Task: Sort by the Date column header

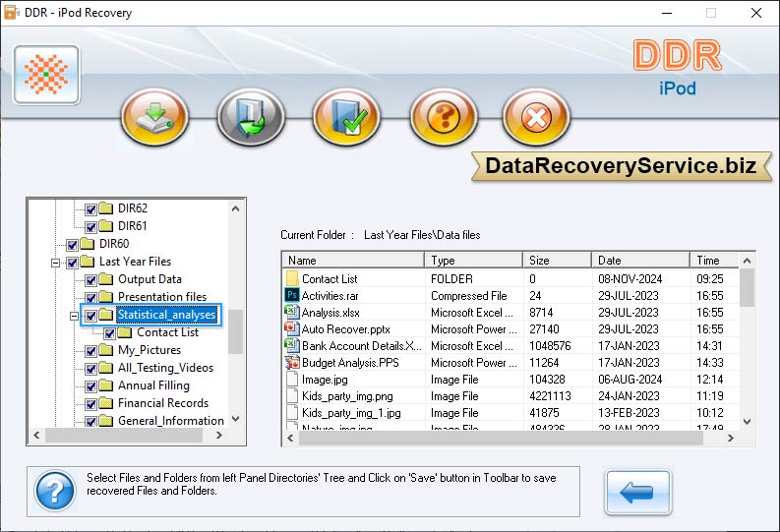Action: click(x=640, y=260)
